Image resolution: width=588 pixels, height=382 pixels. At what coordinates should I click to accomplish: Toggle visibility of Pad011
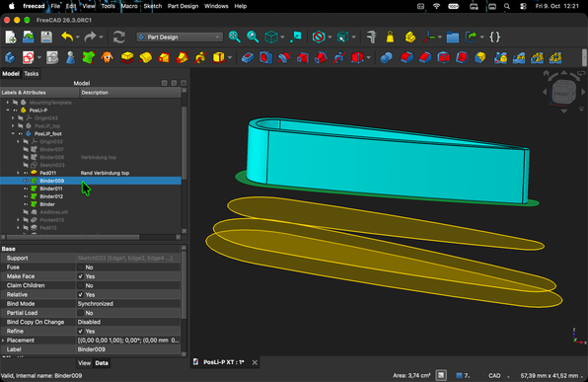(x=26, y=173)
